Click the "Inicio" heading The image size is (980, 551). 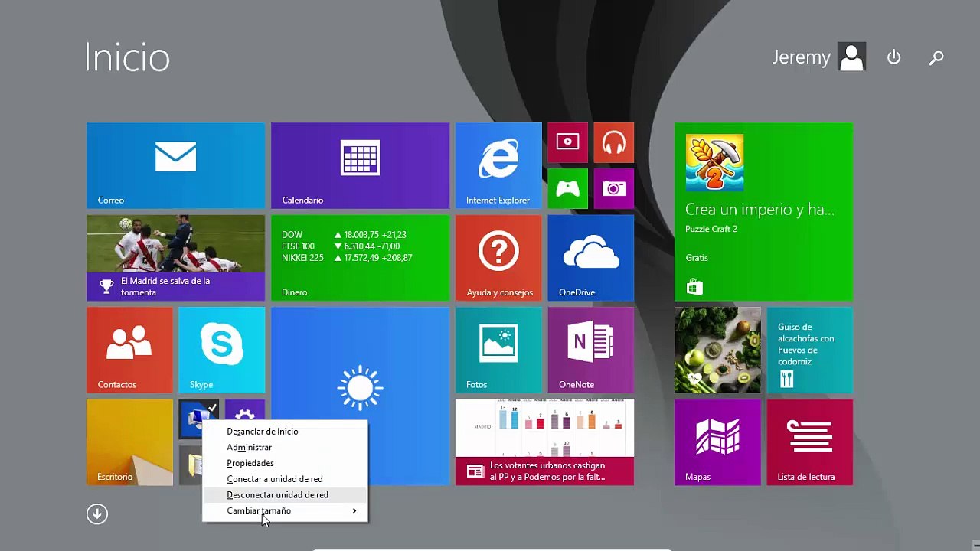(127, 57)
